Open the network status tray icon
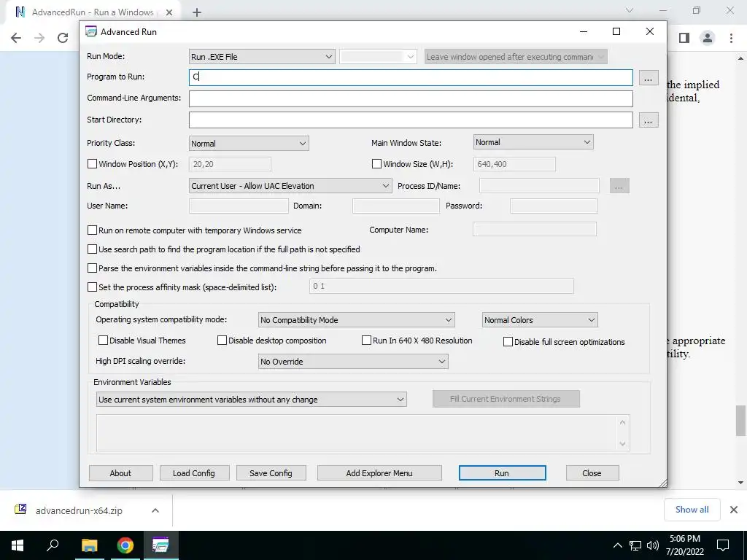Image resolution: width=747 pixels, height=560 pixels. point(635,545)
